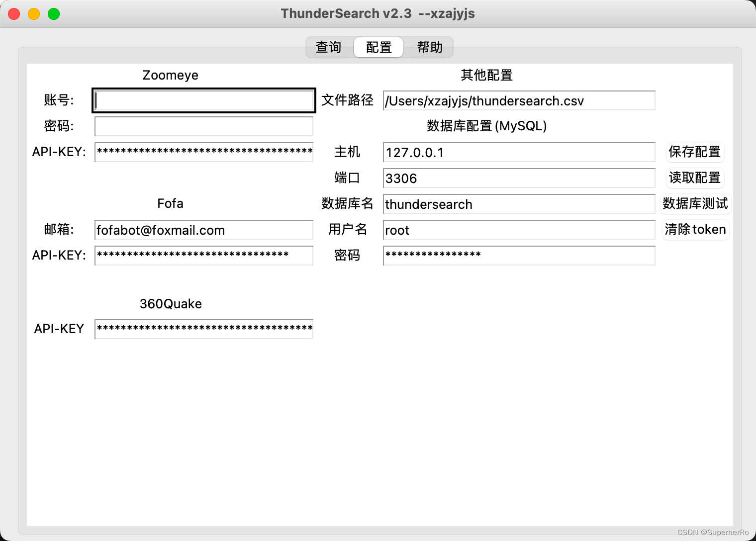
Task: Focus the Zoomeye 账号 input field
Action: [204, 100]
